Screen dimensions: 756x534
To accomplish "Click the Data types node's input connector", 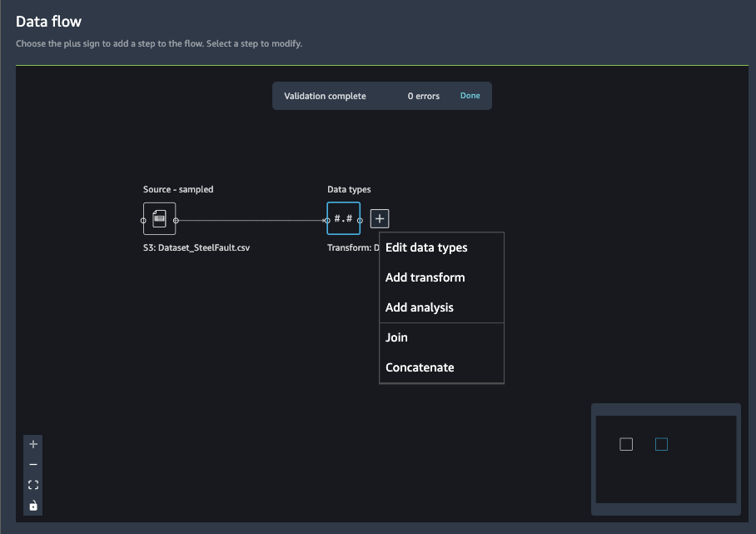I will tap(327, 221).
